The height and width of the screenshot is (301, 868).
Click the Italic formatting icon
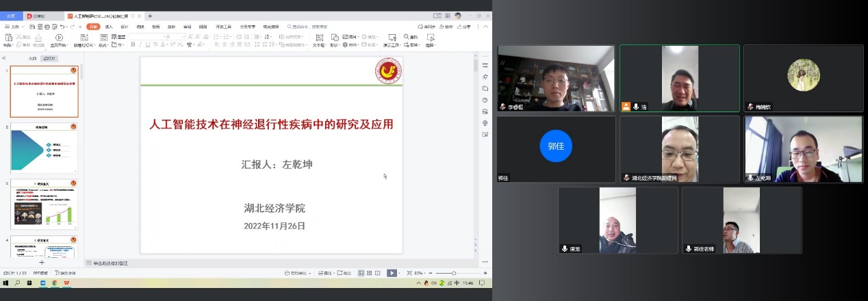[140, 45]
